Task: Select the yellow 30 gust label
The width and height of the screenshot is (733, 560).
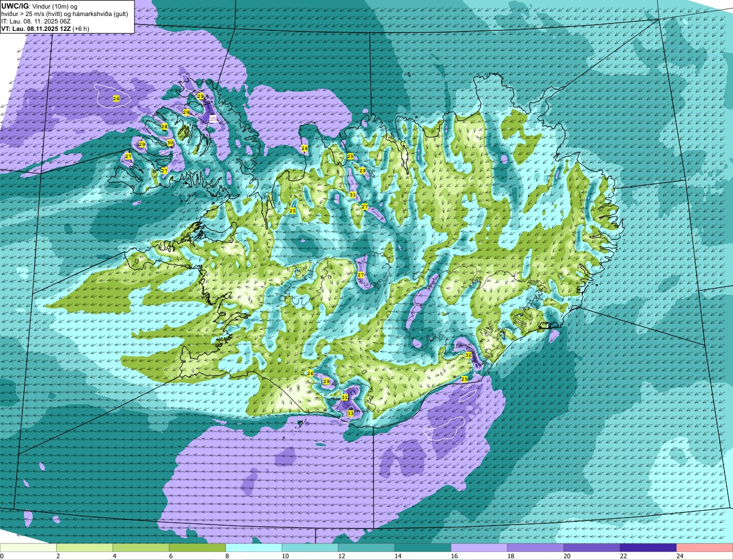Action: [170, 143]
